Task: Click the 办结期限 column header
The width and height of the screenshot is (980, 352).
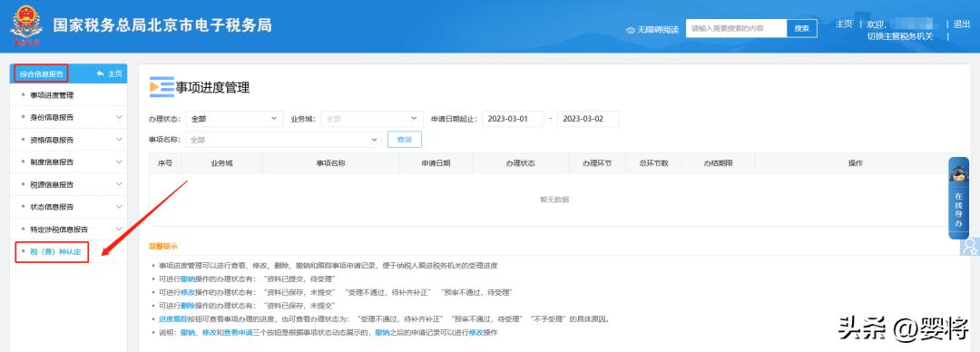Action: coord(718,163)
